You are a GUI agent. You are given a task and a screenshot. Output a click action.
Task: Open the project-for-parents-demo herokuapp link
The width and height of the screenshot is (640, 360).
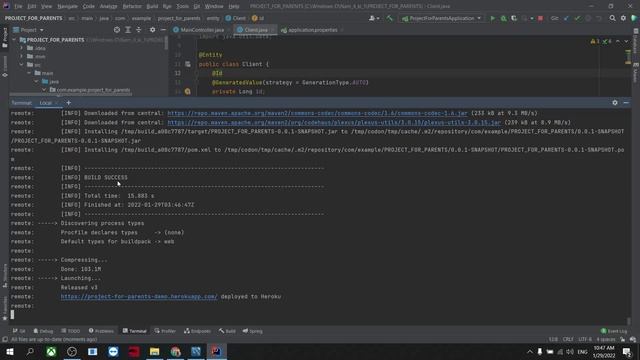click(139, 297)
